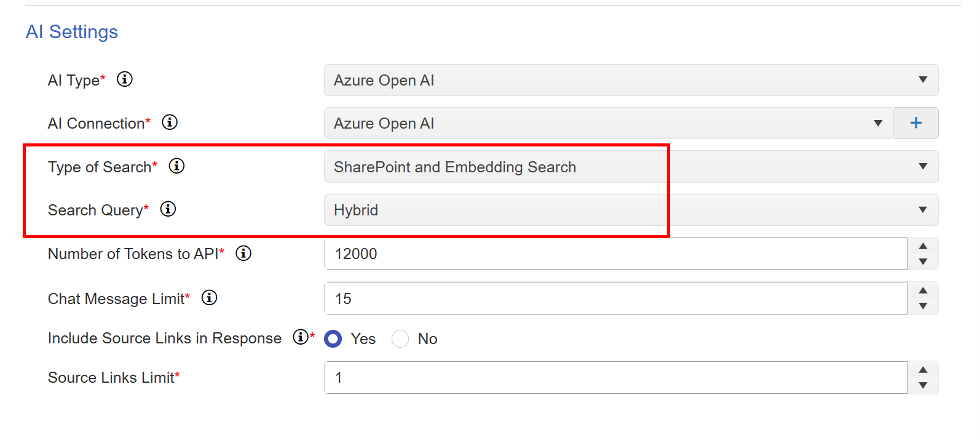Expand the Search Query Hybrid dropdown
The width and height of the screenshot is (980, 440).
[x=631, y=210]
